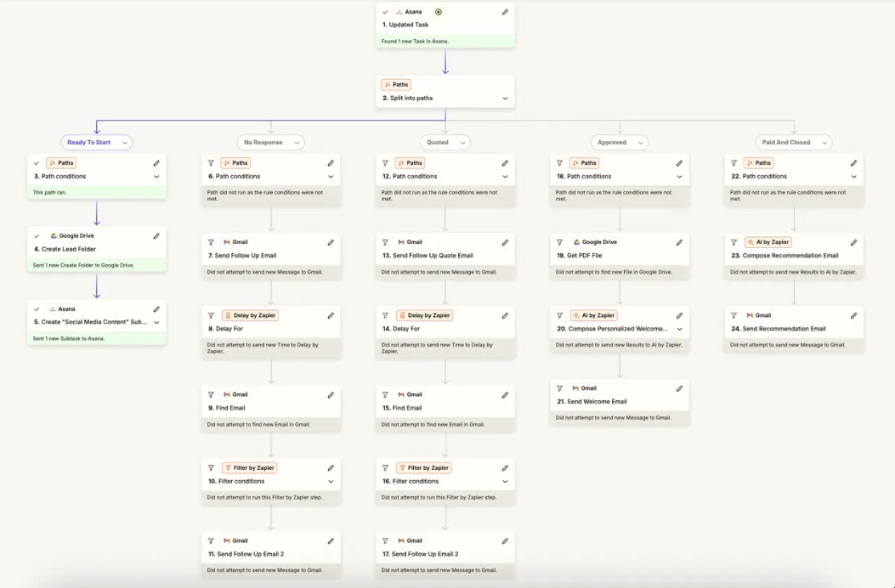Click the plus button next to Asana trigger
This screenshot has width=895, height=588.
coord(439,12)
